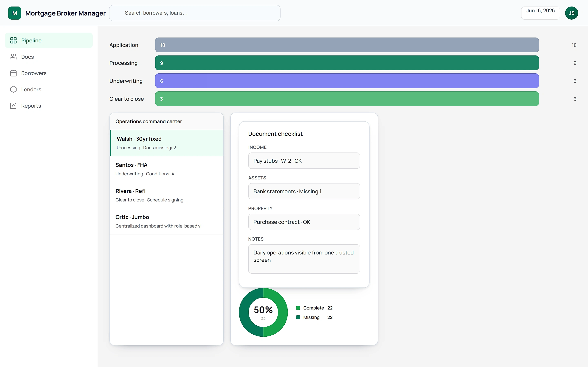Focus the Search borrowers, loans field
This screenshot has width=588, height=367.
pyautogui.click(x=195, y=13)
